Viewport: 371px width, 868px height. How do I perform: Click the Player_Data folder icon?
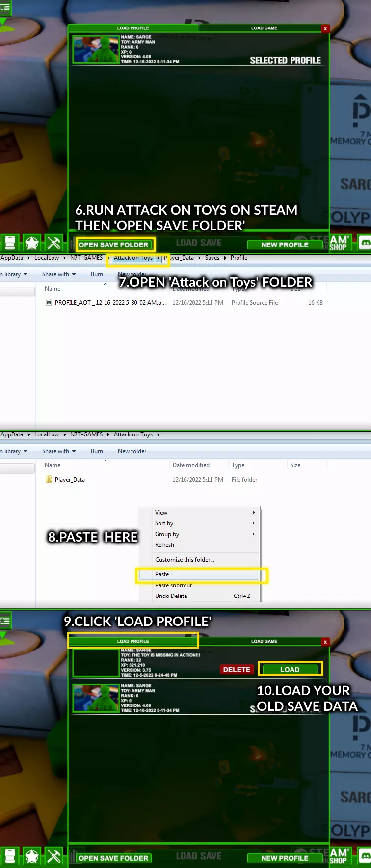tap(49, 479)
